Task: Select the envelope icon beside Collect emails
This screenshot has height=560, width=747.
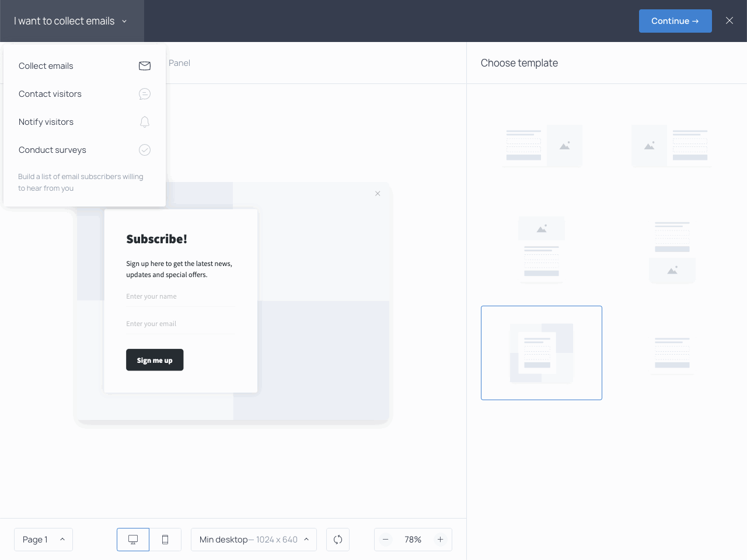Action: [x=145, y=66]
